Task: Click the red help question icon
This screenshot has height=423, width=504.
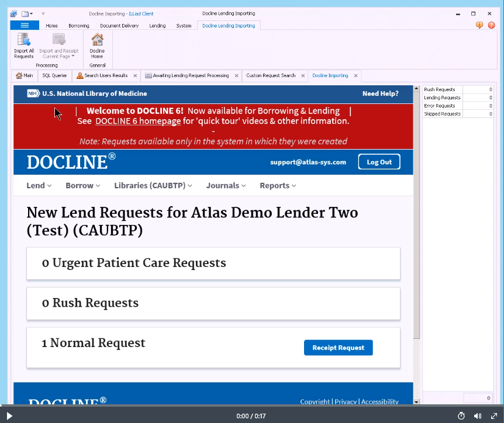Action: click(x=492, y=25)
